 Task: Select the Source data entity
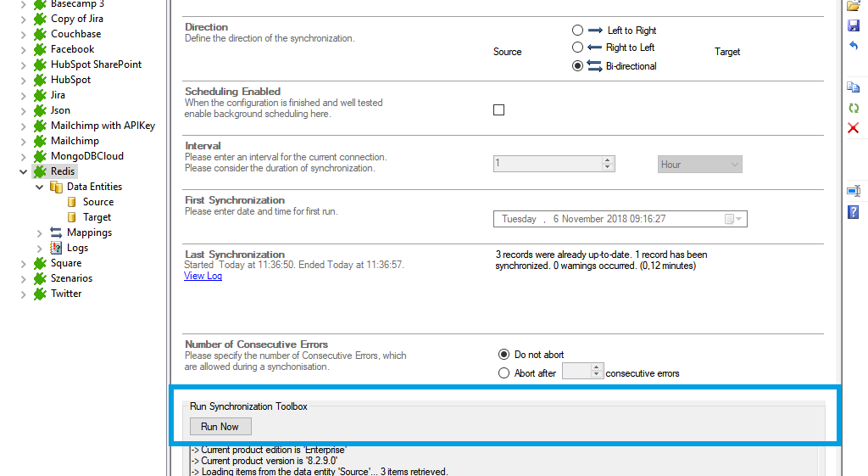tap(97, 202)
